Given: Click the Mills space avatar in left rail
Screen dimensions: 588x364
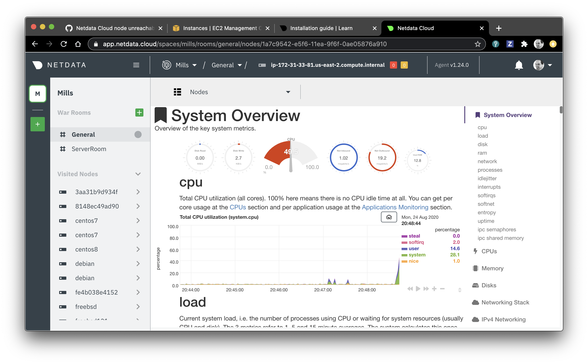Looking at the screenshot, I should coord(38,94).
